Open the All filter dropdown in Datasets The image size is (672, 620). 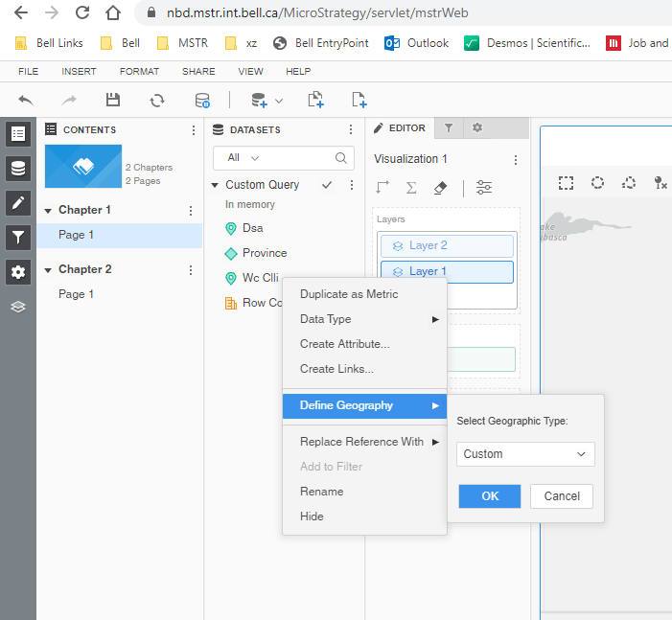243,158
